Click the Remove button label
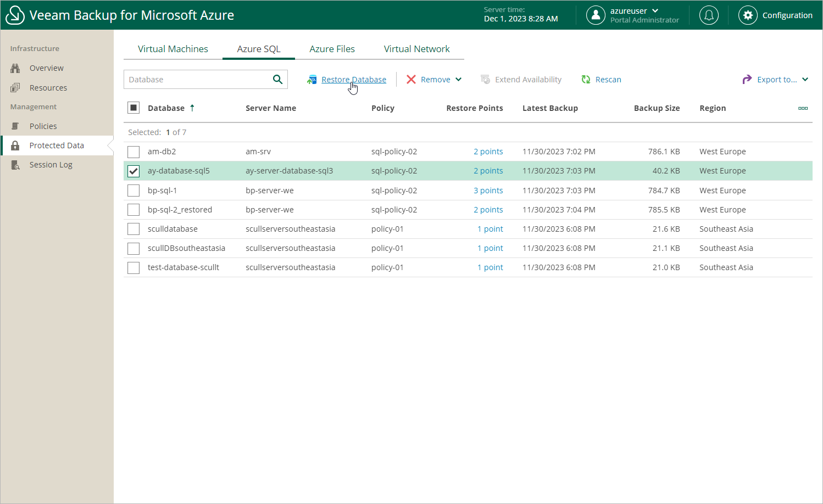The height and width of the screenshot is (504, 823). [x=436, y=80]
